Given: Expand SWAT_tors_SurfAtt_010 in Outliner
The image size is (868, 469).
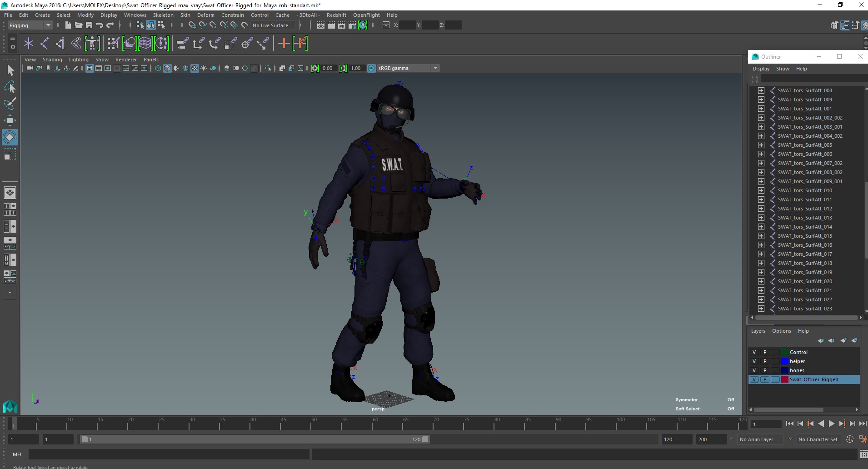Looking at the screenshot, I should click(x=761, y=190).
